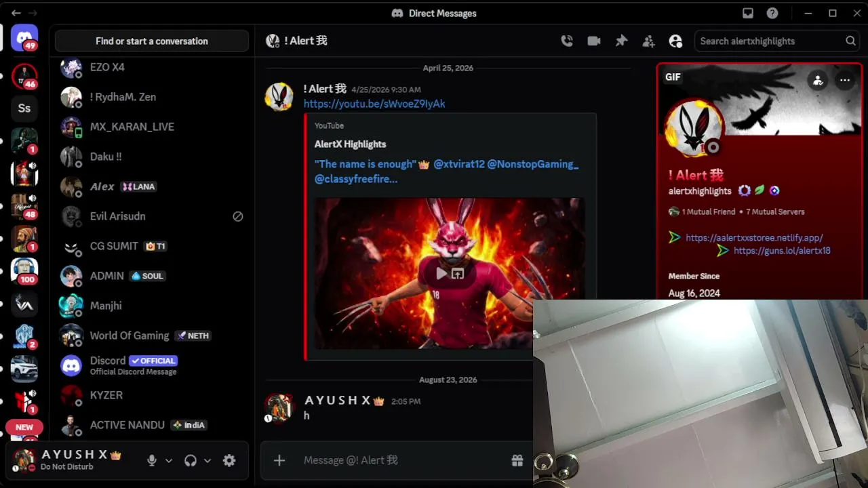Open the server showing badge 46
Image resolution: width=868 pixels, height=488 pixels.
point(24,76)
